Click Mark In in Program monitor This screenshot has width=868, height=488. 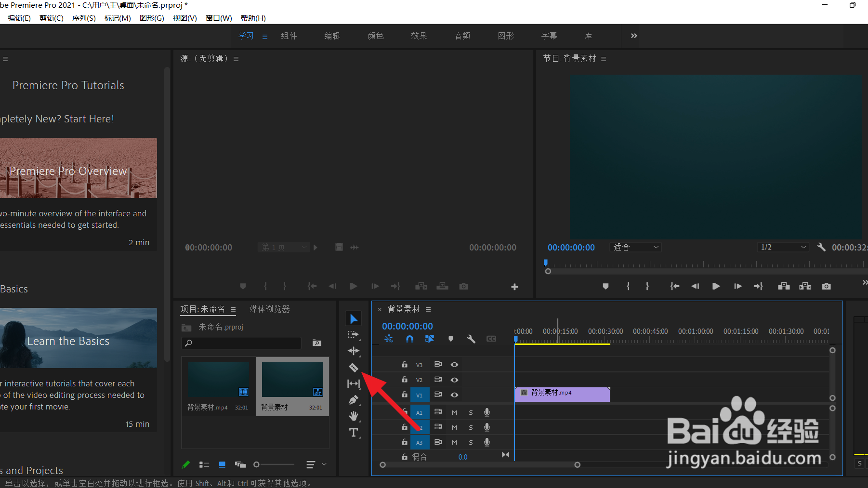(x=628, y=286)
